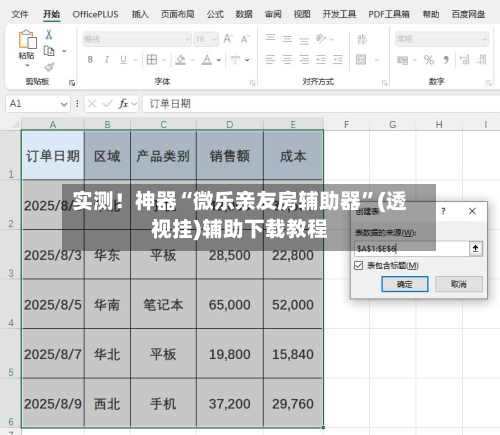Viewport: 500px width, 435px height.
Task: Close the create table dialog
Action: [x=472, y=211]
